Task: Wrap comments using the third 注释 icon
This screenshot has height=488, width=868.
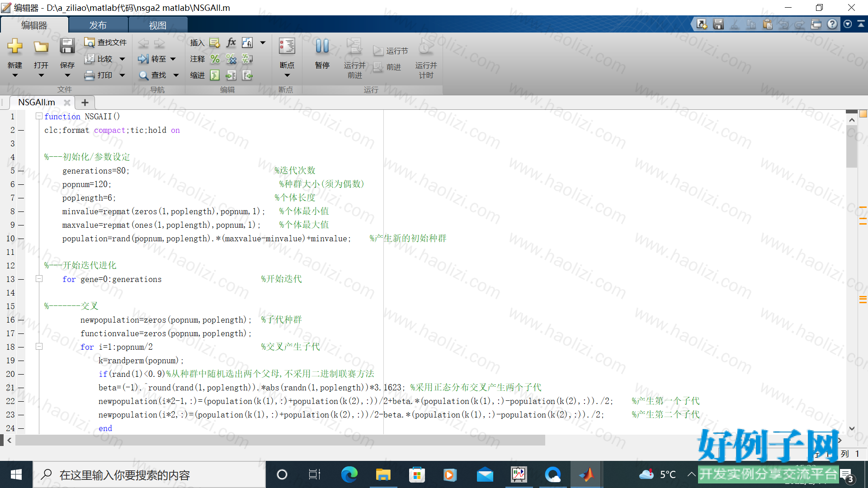Action: (247, 59)
